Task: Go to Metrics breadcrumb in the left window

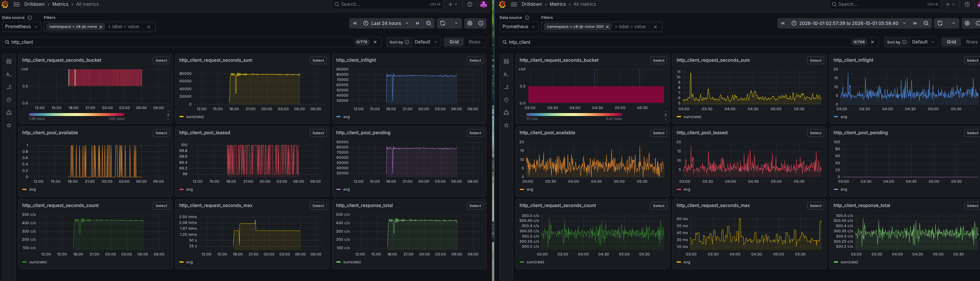Action: tap(60, 4)
